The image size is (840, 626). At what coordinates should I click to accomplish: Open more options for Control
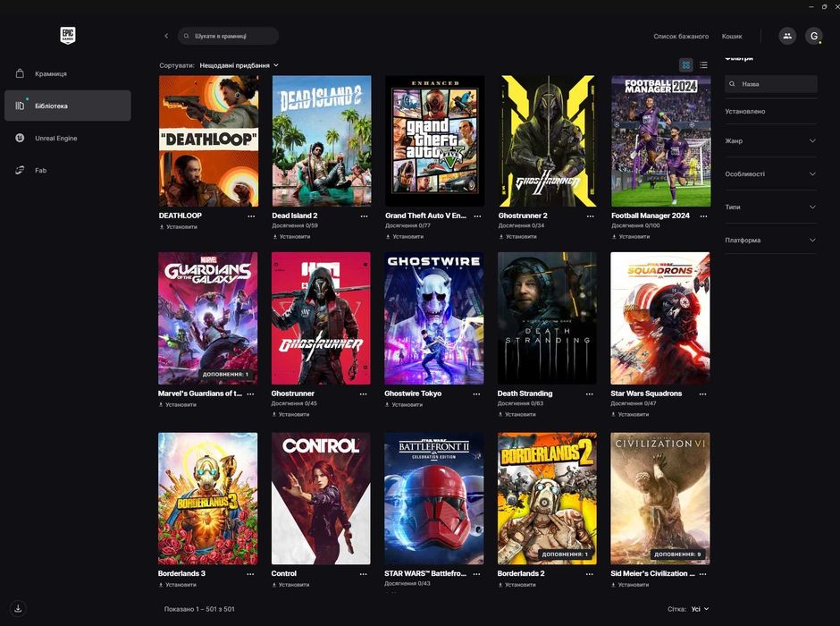(x=363, y=574)
